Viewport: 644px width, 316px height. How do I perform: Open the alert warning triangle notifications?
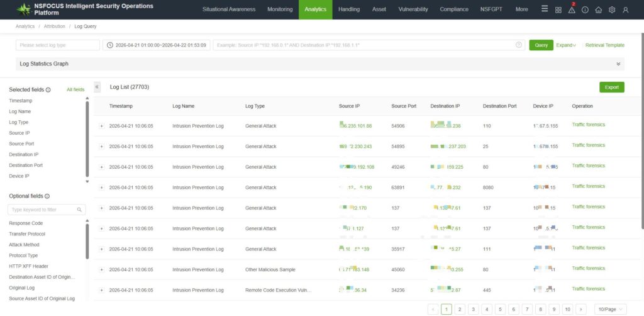click(x=572, y=9)
